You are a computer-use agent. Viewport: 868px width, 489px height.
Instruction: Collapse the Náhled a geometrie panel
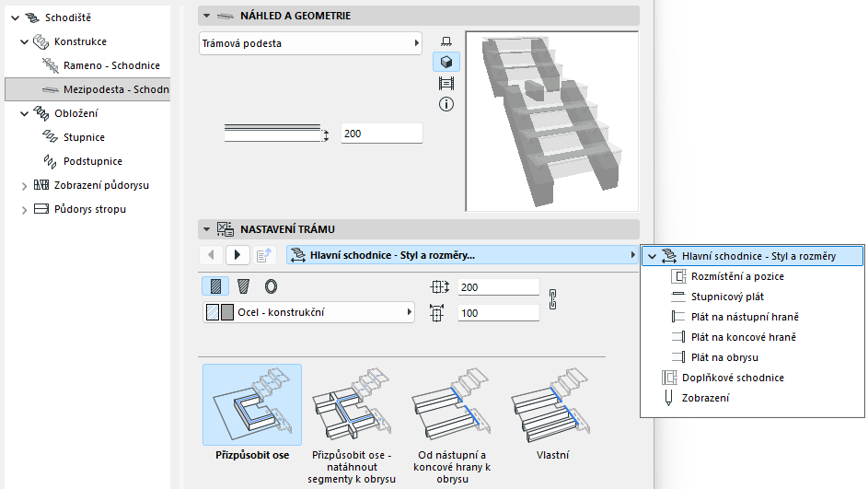(206, 16)
